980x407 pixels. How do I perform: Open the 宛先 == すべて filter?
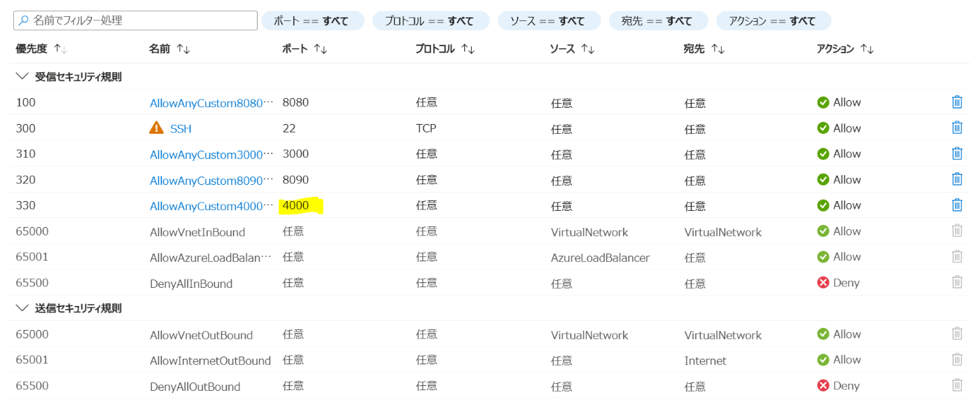click(658, 20)
